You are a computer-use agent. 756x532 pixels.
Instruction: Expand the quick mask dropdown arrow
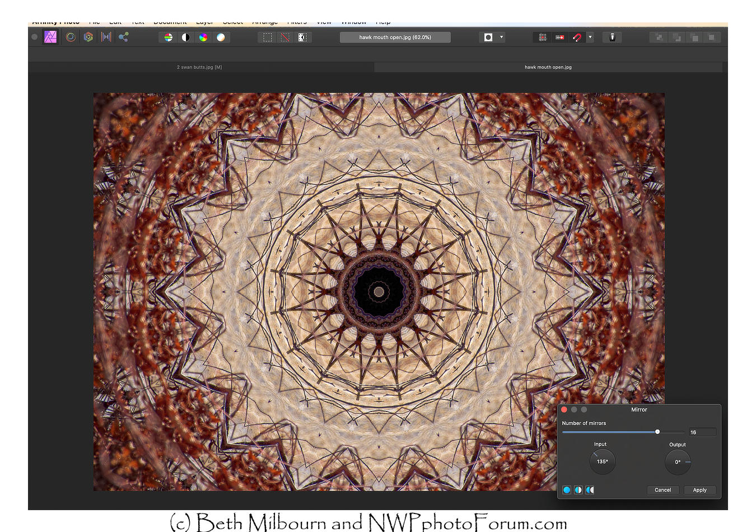tap(501, 38)
